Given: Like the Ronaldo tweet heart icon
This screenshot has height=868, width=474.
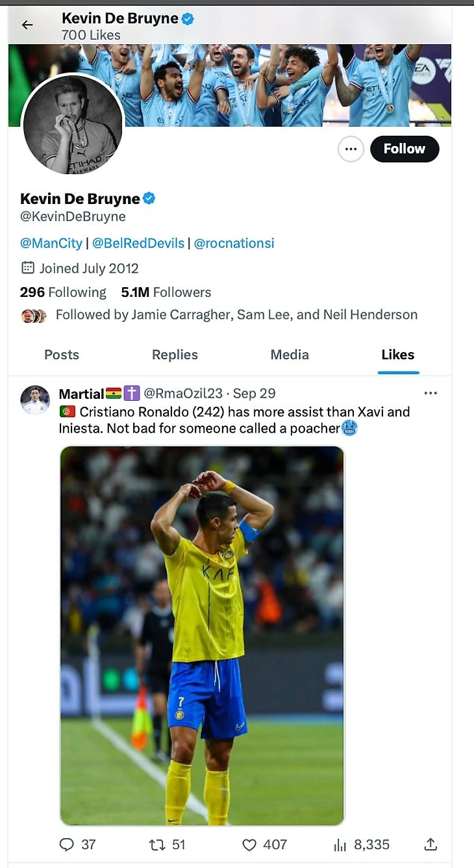Looking at the screenshot, I should (x=249, y=844).
